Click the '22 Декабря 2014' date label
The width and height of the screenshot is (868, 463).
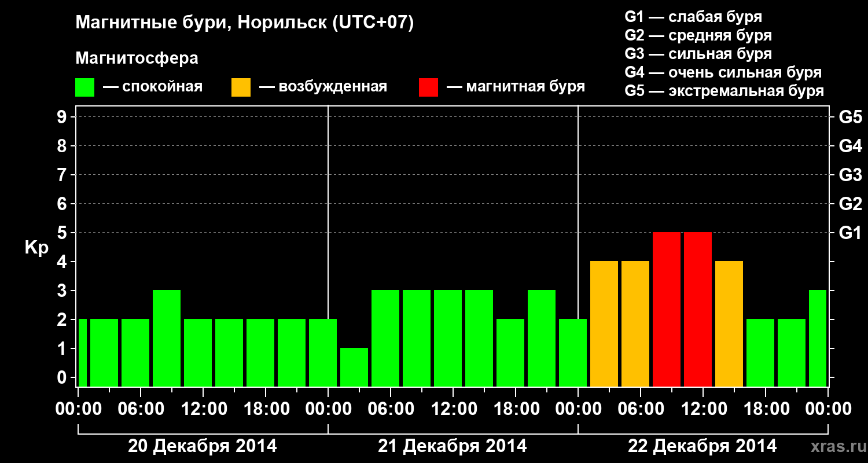[x=703, y=446]
